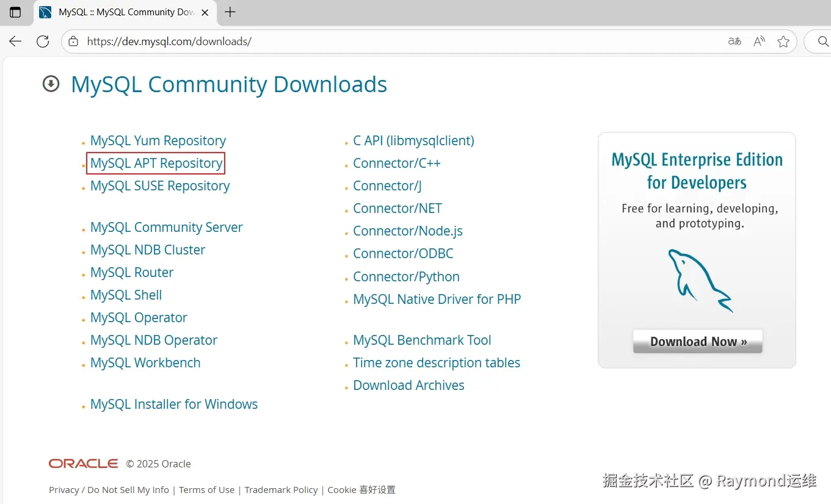Click MySQL Enterprise Edition for Developers heading
The image size is (831, 504).
pyautogui.click(x=697, y=171)
